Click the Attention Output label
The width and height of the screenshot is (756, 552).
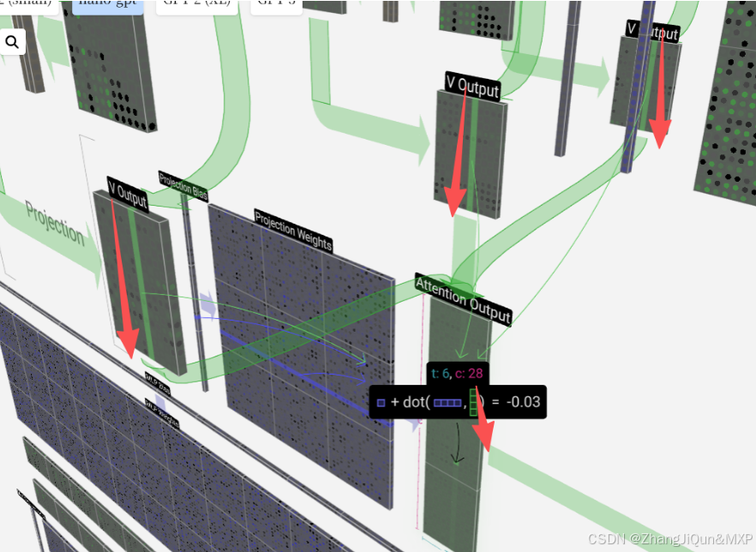(463, 300)
